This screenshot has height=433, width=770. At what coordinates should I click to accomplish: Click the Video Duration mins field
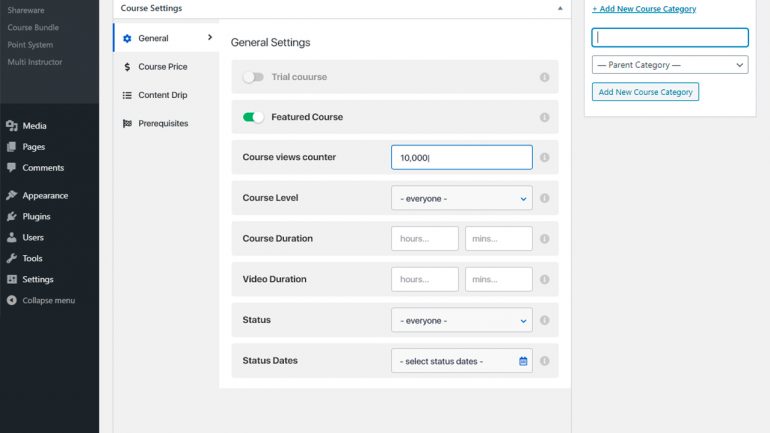pyautogui.click(x=498, y=279)
